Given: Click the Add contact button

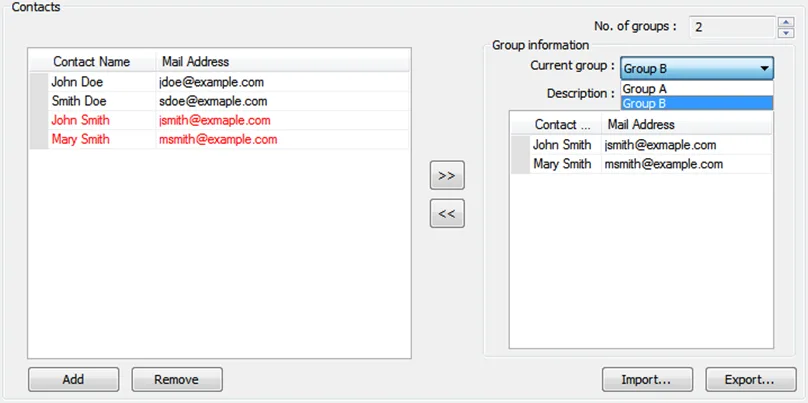Looking at the screenshot, I should [73, 379].
